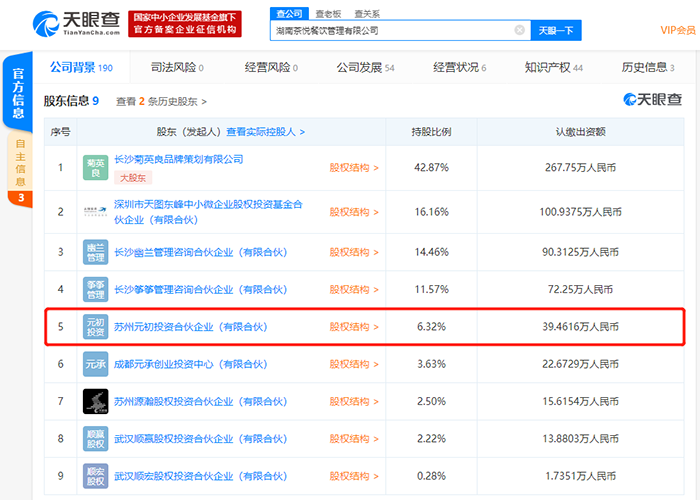
Task: Click the 天眼一下 search button
Action: [556, 31]
